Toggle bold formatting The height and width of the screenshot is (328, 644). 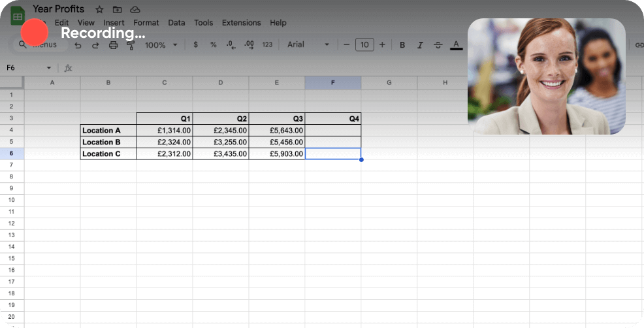(402, 45)
